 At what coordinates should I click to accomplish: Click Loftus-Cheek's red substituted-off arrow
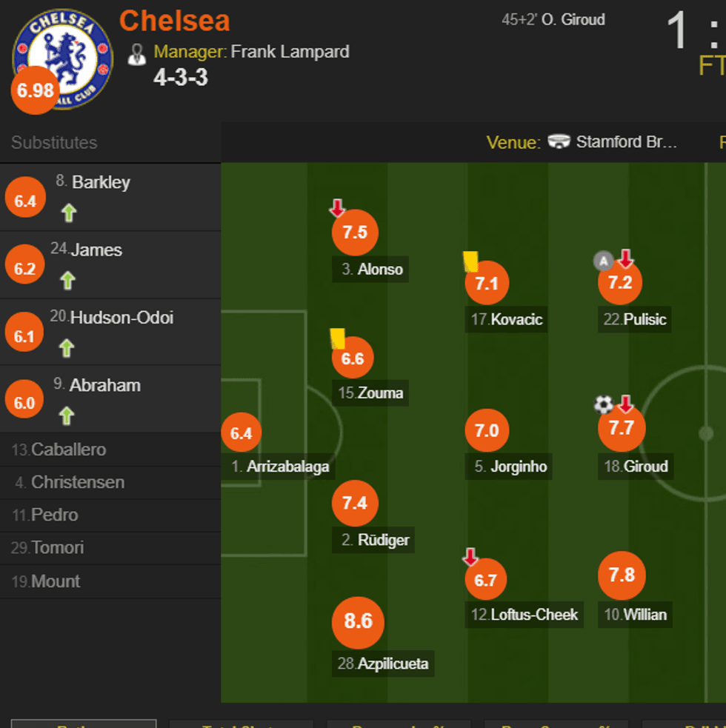pos(470,557)
